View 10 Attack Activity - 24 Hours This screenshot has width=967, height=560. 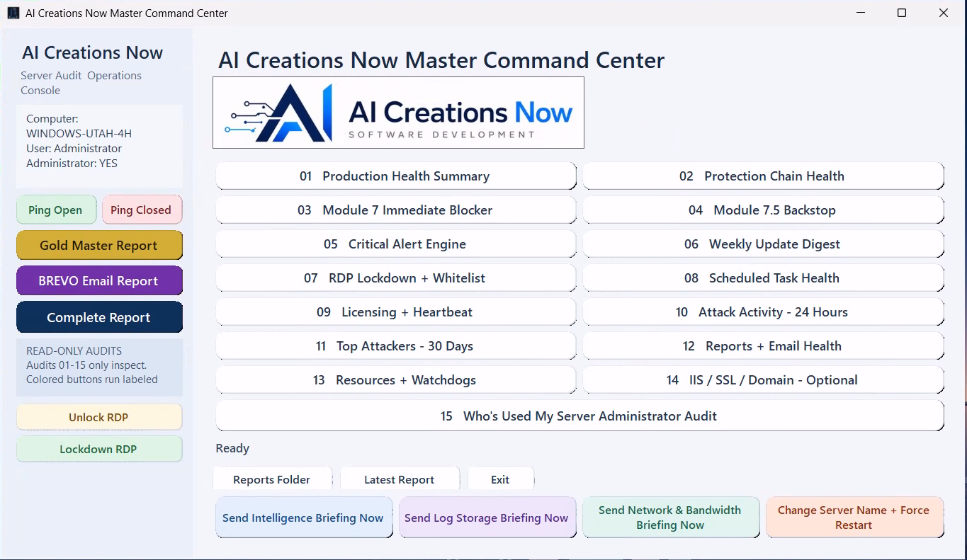(x=763, y=312)
